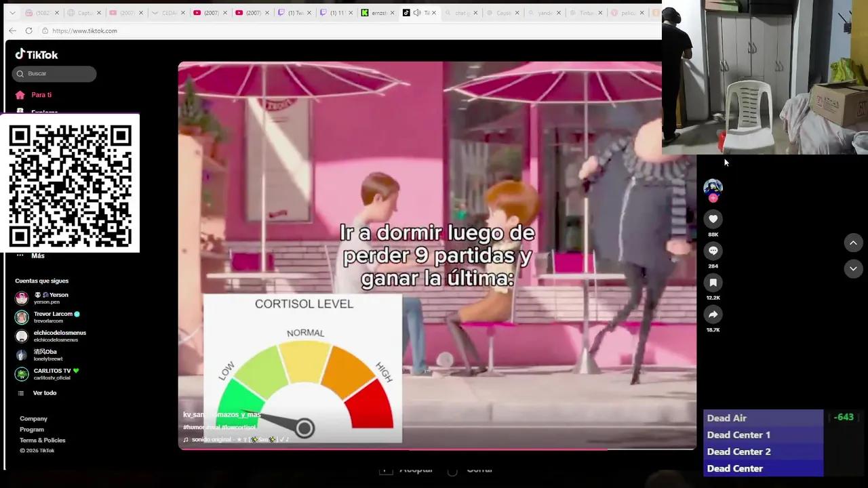Image resolution: width=868 pixels, height=488 pixels.
Task: Click the 18.7K shares count
Action: pos(713,329)
